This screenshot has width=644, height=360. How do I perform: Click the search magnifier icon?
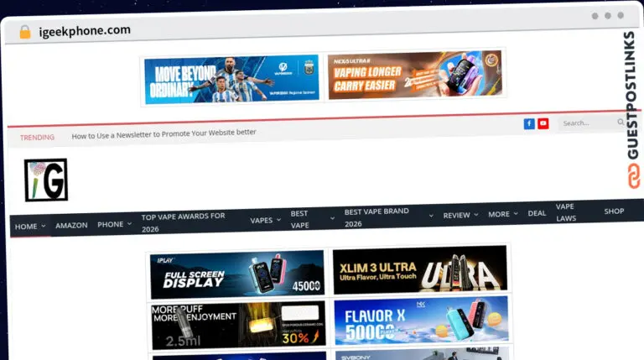(x=621, y=122)
